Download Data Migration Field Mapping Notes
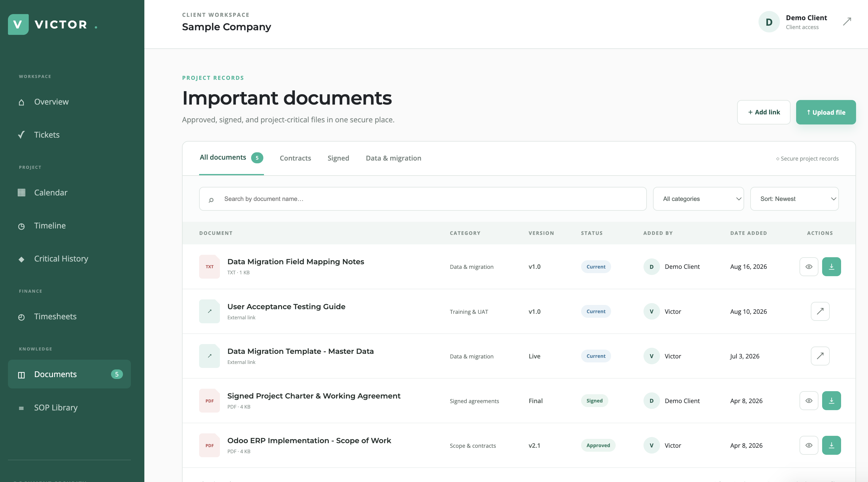The width and height of the screenshot is (868, 482). 831,266
